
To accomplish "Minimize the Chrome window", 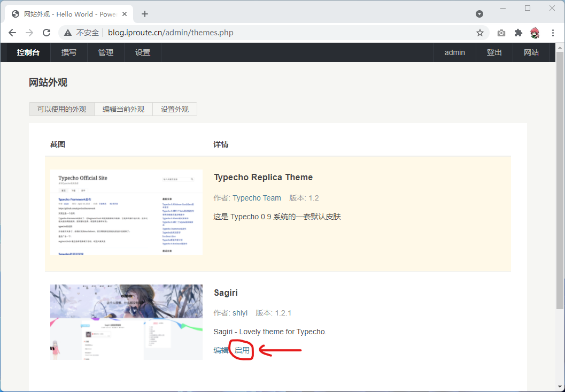I will pos(503,9).
